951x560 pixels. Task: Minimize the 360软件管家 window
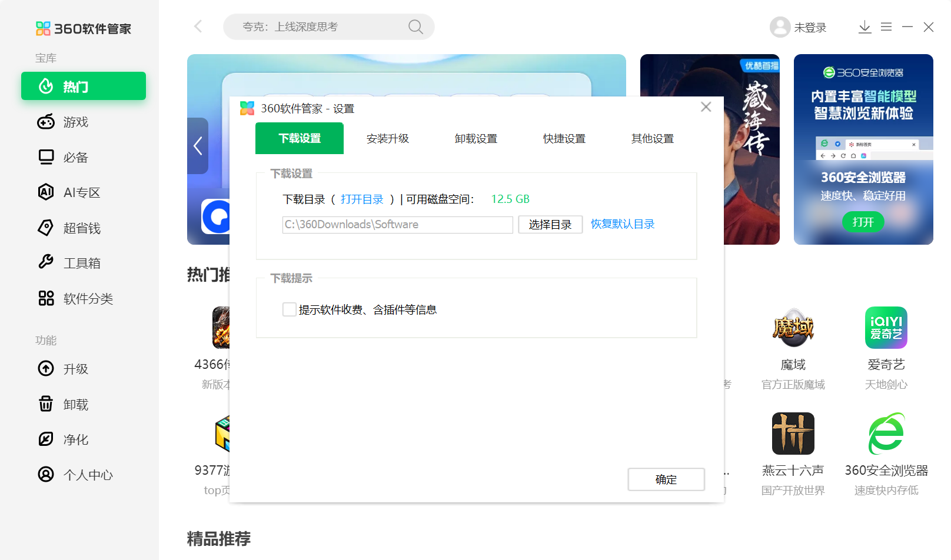click(907, 27)
